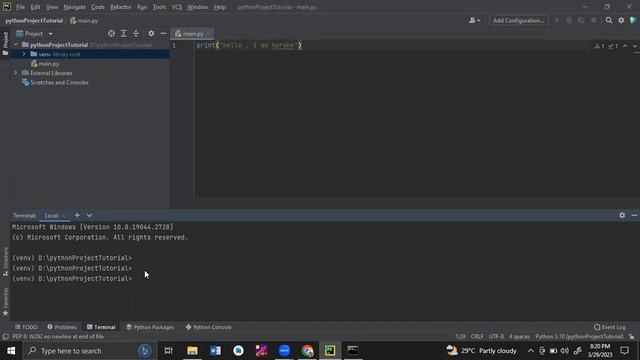Open the File menu
640x360 pixels.
(x=20, y=7)
